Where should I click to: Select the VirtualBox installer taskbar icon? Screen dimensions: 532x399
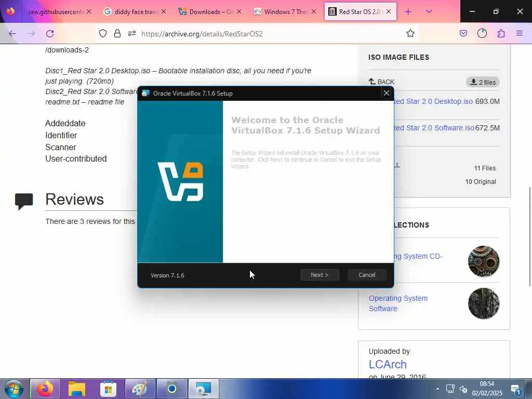pos(203,389)
